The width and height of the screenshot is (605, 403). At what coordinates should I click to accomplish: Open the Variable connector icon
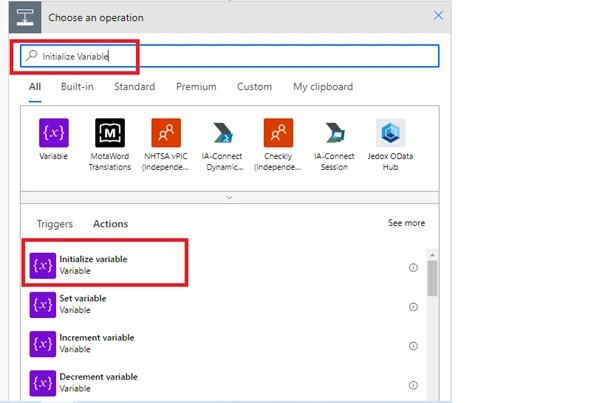point(54,133)
